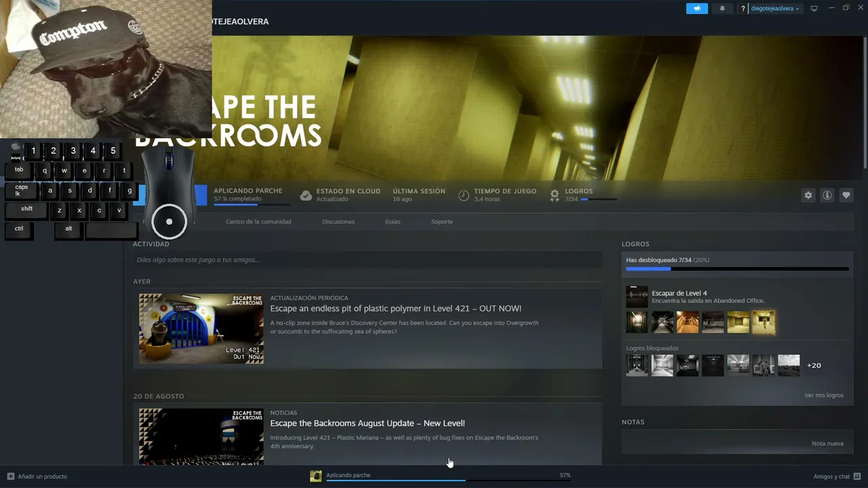The height and width of the screenshot is (488, 868).
Task: Open the game settings gear icon
Action: (808, 195)
